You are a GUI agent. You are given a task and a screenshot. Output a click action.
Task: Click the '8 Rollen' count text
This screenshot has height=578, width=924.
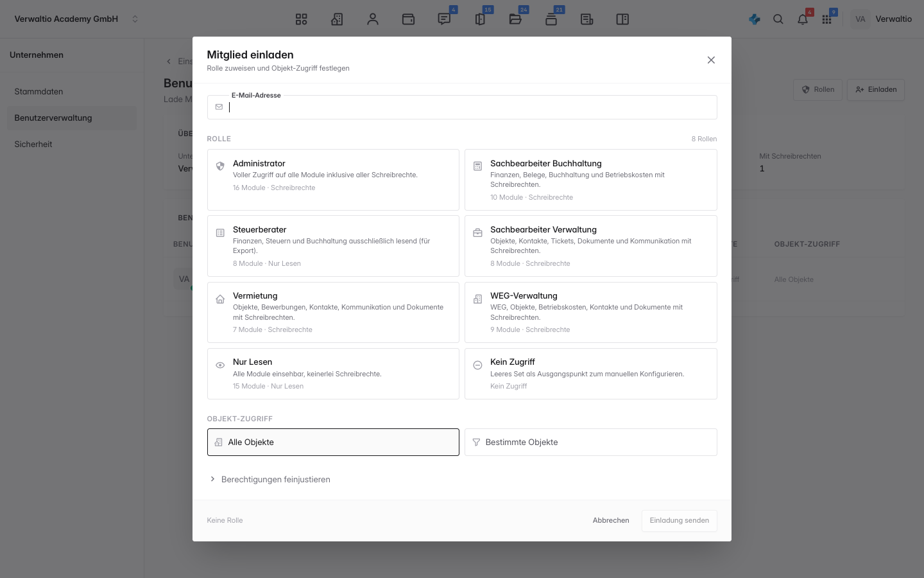pyautogui.click(x=704, y=139)
